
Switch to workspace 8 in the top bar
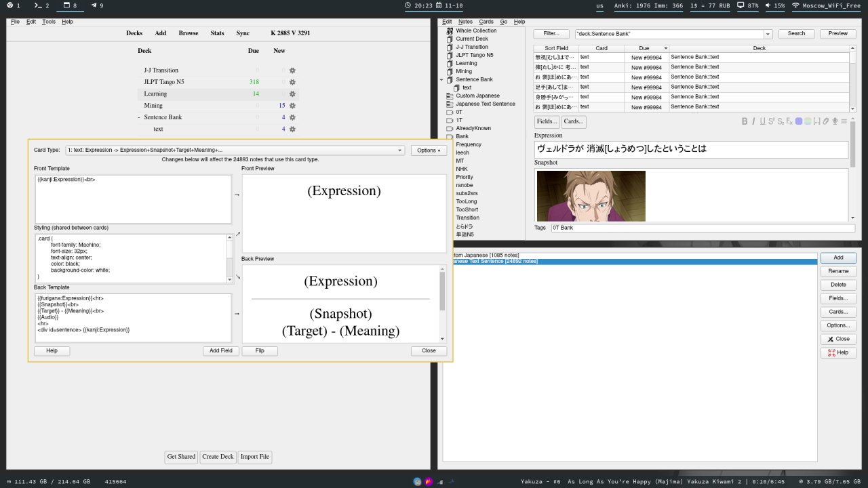pos(71,5)
